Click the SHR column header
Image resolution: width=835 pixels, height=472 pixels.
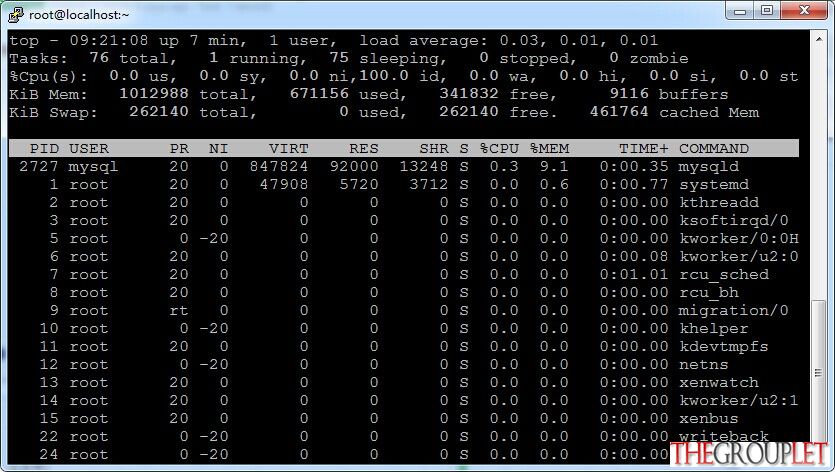(x=433, y=148)
